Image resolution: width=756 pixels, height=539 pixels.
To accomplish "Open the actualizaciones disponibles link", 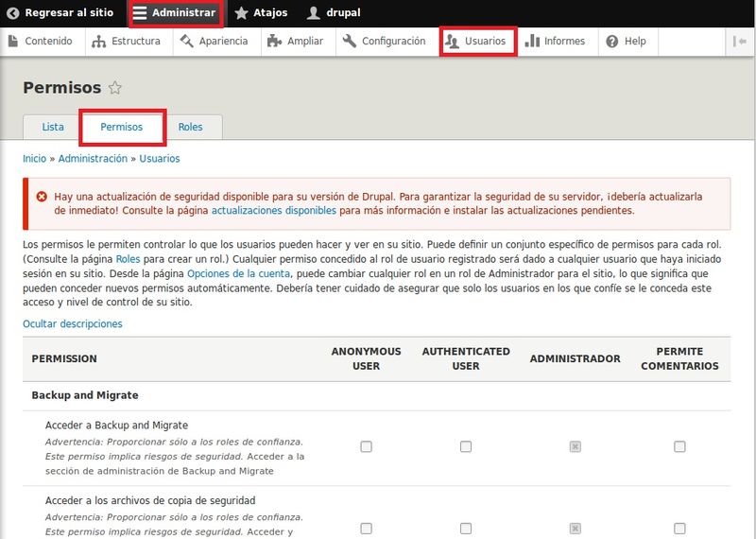I will pyautogui.click(x=274, y=211).
